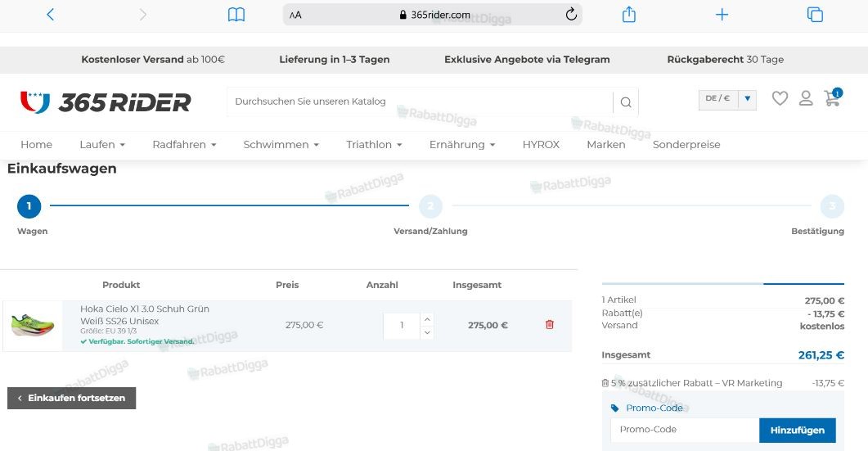Click the Hinzufügen button
The image size is (868, 451).
click(797, 430)
